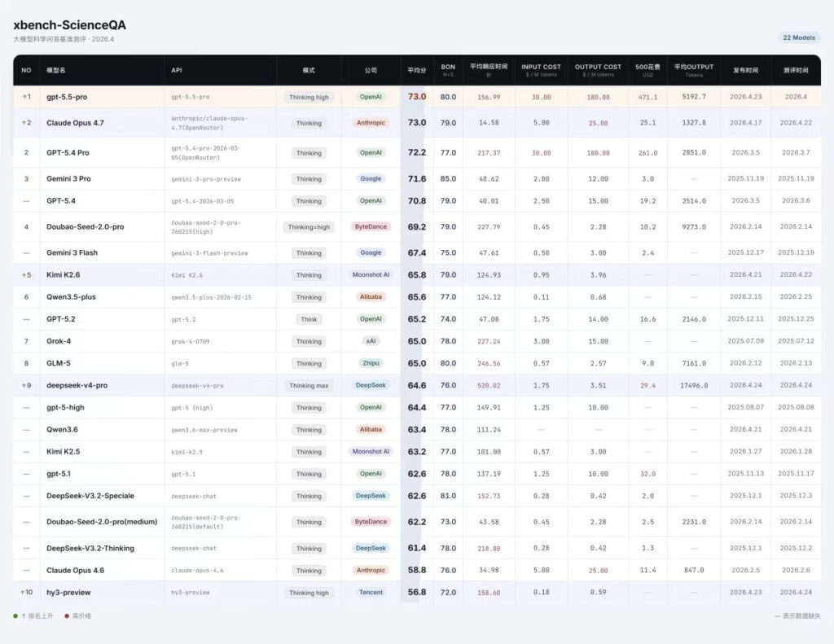Click the rank-up arrow beside hy3-preview
The image size is (834, 644).
pyautogui.click(x=22, y=592)
